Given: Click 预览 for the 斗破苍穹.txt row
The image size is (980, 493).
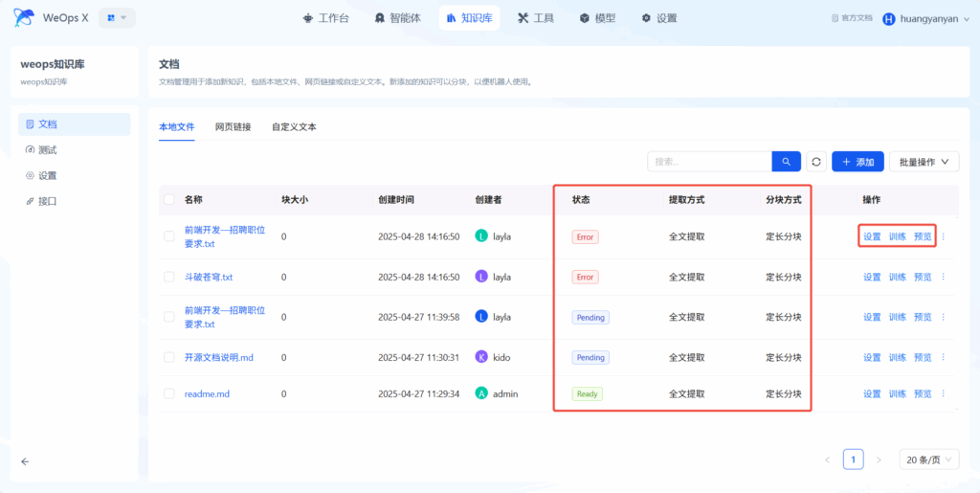Looking at the screenshot, I should pos(923,277).
